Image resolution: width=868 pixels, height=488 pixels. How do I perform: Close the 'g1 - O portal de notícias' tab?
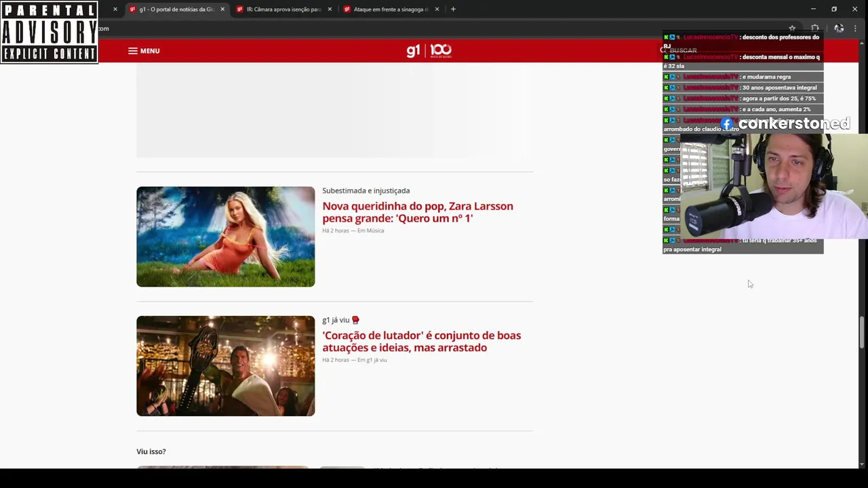[x=222, y=9]
